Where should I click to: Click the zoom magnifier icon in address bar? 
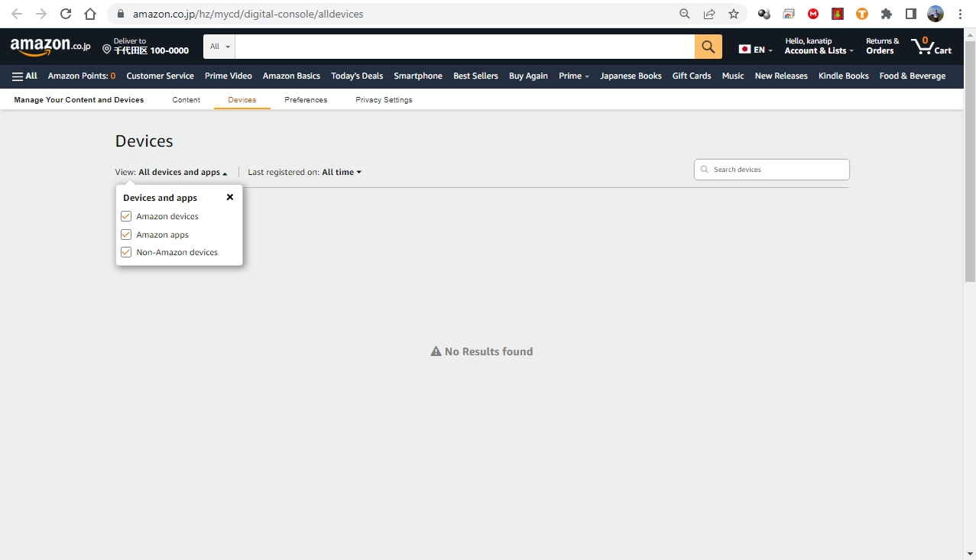[685, 14]
